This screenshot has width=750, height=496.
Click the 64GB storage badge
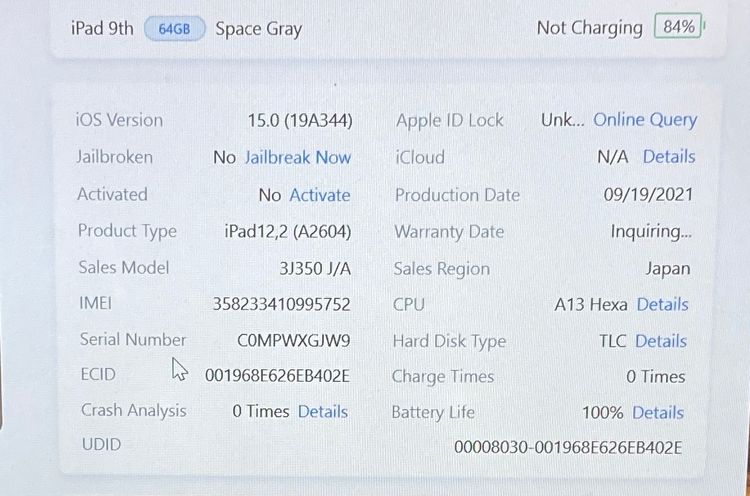pyautogui.click(x=175, y=29)
